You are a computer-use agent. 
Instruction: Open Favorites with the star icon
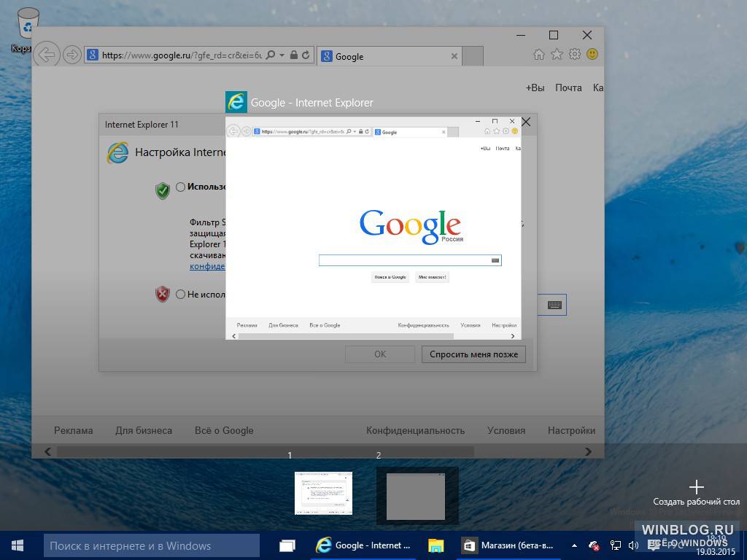tap(557, 54)
